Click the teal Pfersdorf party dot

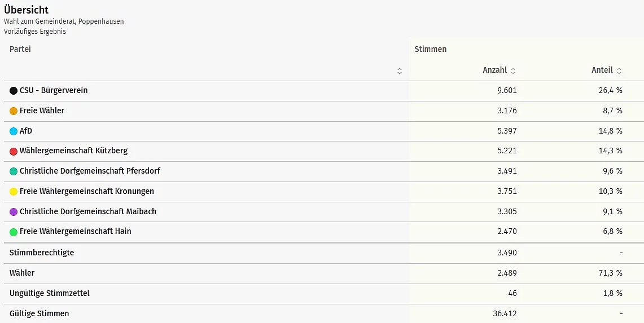click(x=14, y=171)
